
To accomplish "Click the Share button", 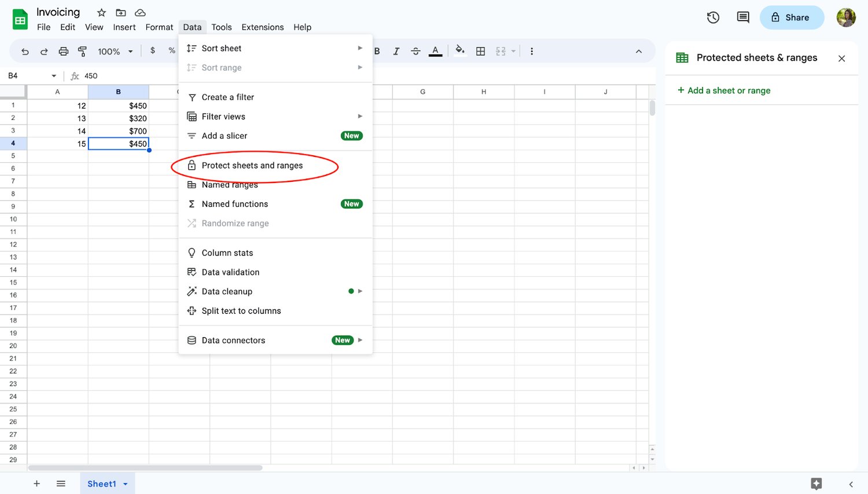I will click(x=792, y=17).
